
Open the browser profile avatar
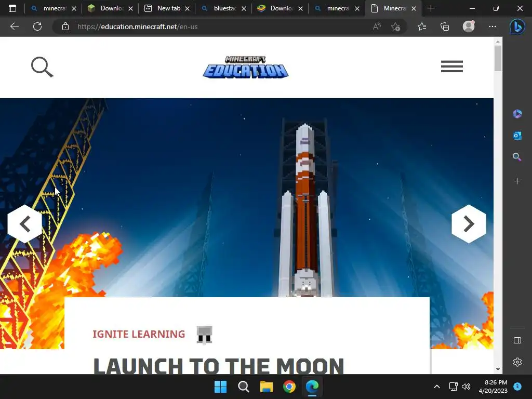(x=469, y=26)
